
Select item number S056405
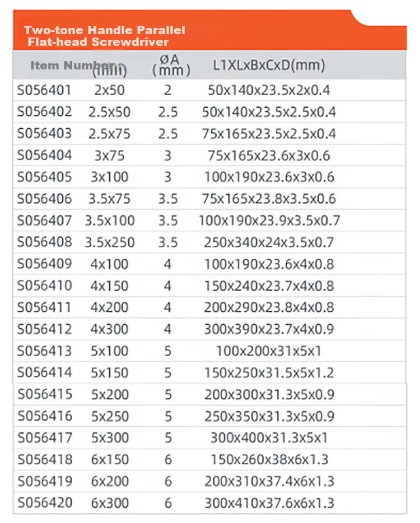tap(44, 177)
